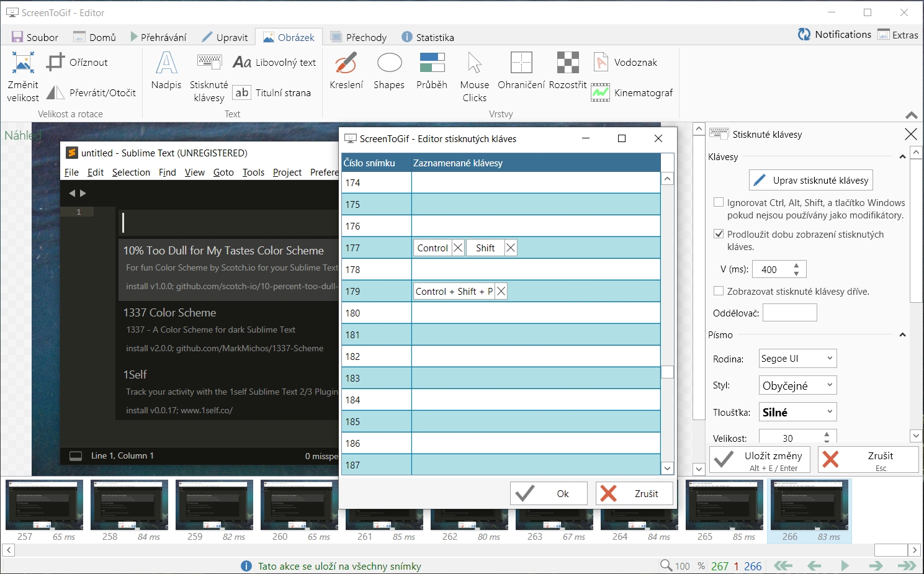This screenshot has height=574, width=924.
Task: Open the Převrátit/Otočit flip rotate tool
Action: coord(91,92)
